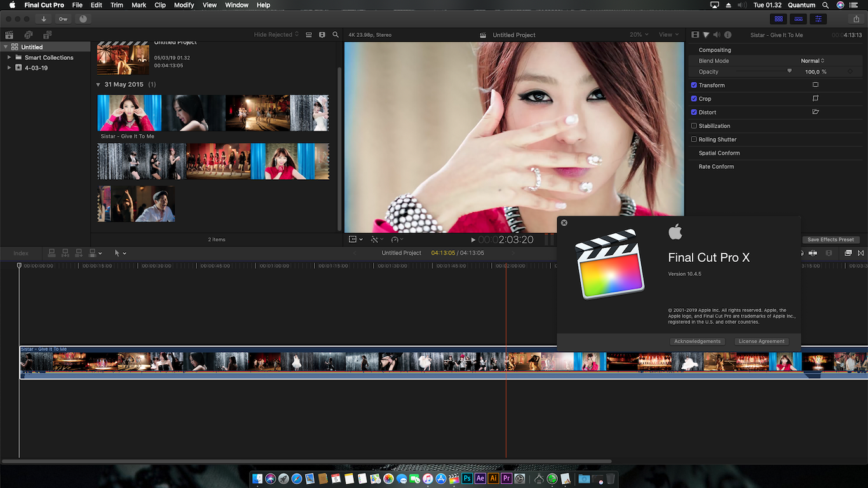Image resolution: width=868 pixels, height=488 pixels.
Task: Toggle the Inspector panel visibility button
Action: pos(818,19)
